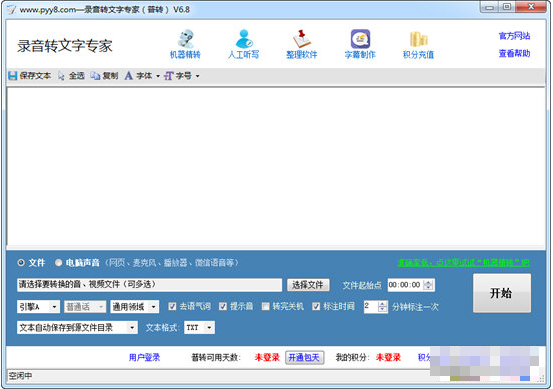The height and width of the screenshot is (389, 553).
Task: Click the 保存文本 floppy disk icon
Action: 13,76
